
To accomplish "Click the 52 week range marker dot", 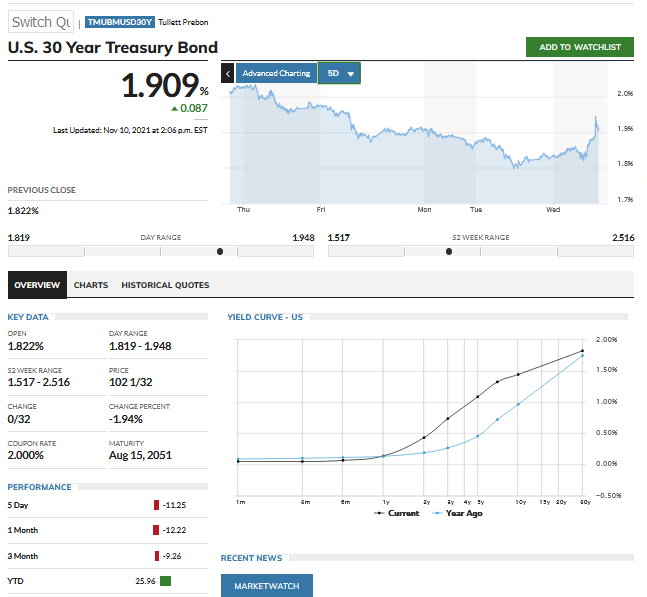I will 449,251.
